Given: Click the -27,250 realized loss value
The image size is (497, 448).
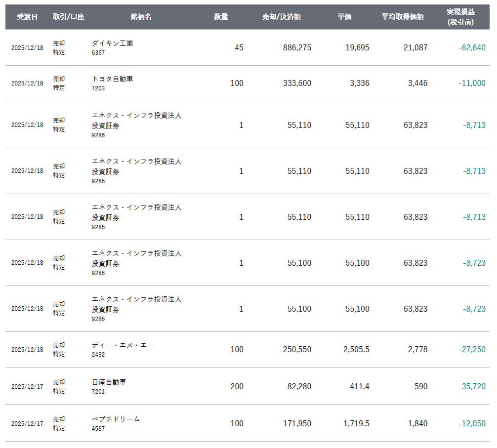Looking at the screenshot, I should coord(472,350).
